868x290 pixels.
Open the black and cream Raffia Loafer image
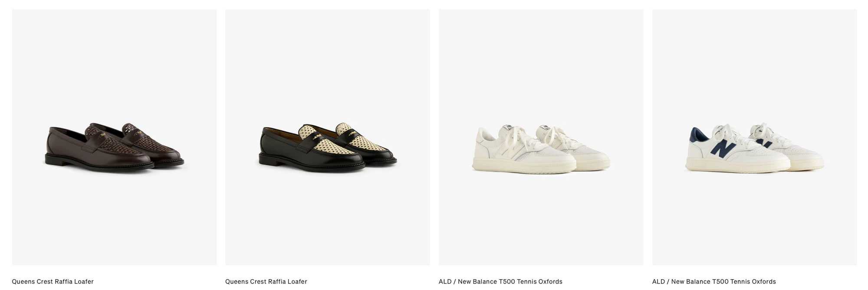coord(327,137)
